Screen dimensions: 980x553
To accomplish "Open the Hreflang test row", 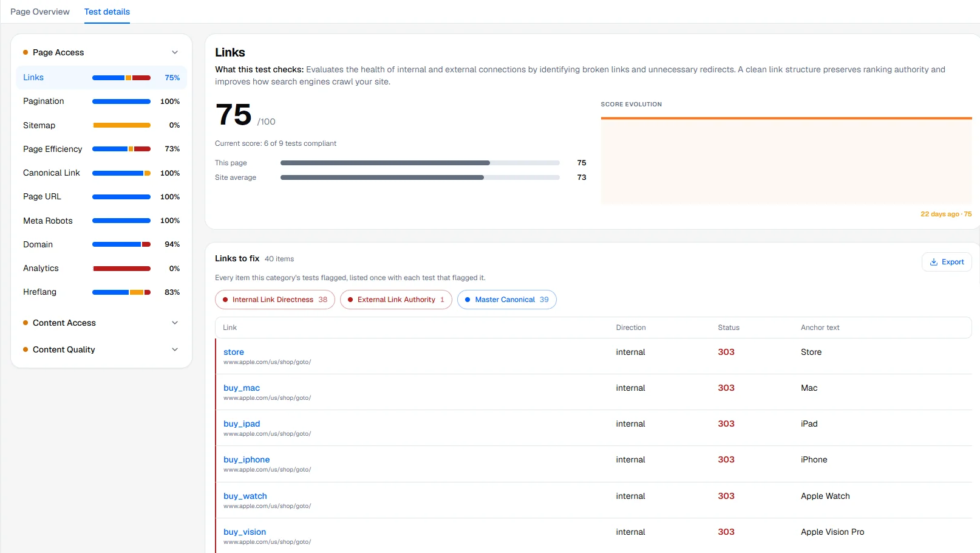I will point(101,292).
